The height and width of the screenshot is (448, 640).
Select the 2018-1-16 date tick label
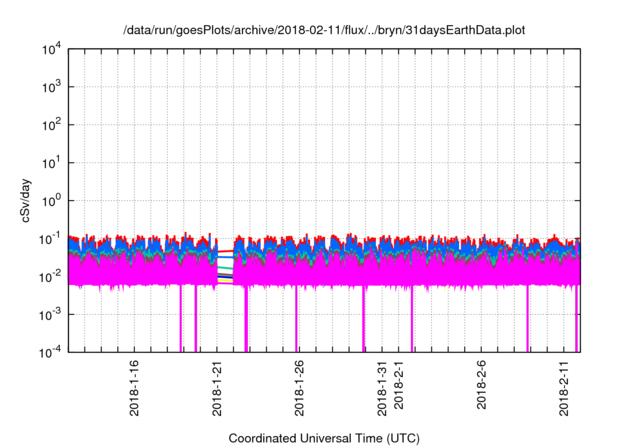pyautogui.click(x=134, y=388)
